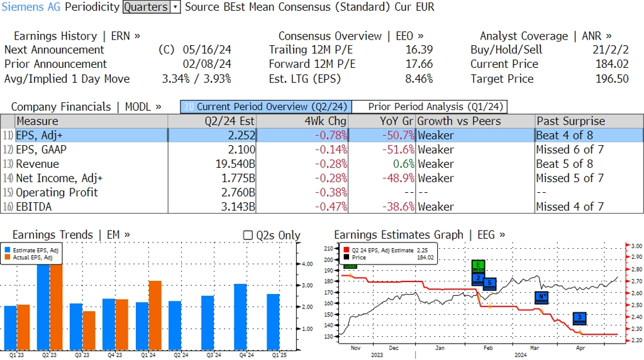Select the EPS, GAAP row
This screenshot has height=360, width=644.
[322, 150]
